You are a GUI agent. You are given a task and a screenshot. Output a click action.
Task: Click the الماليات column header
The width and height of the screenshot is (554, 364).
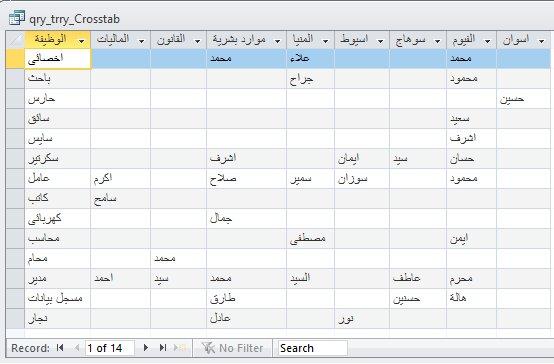(120, 40)
